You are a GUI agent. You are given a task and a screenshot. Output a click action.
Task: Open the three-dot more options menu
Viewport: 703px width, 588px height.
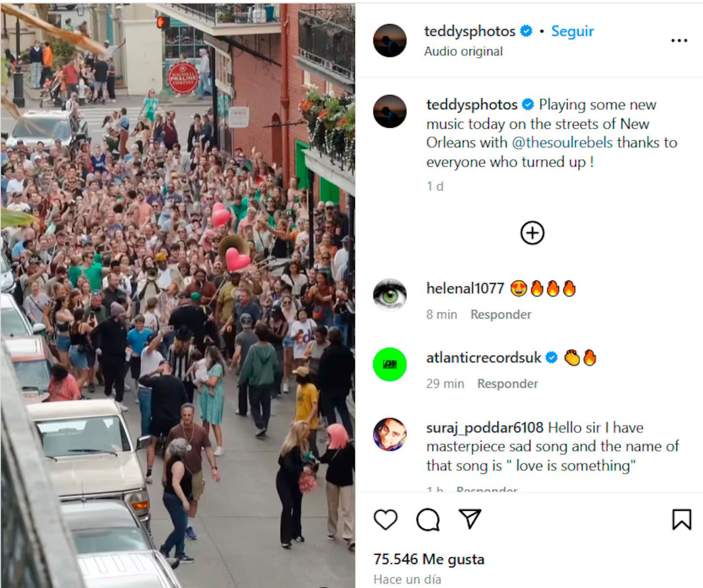679,41
